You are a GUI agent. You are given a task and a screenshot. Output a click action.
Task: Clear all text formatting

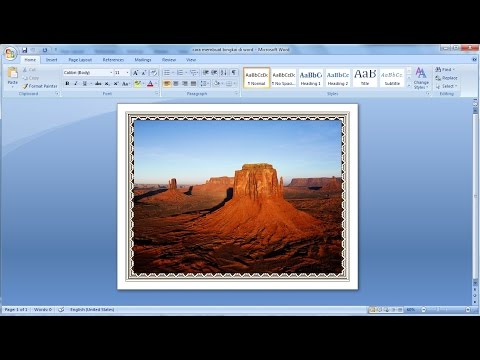(x=154, y=73)
